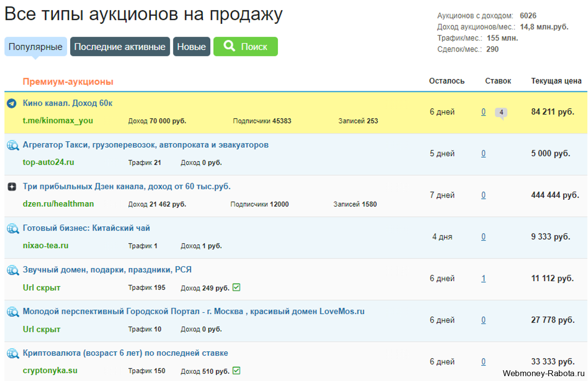Click Записей 1580 value
This screenshot has width=588, height=381.
[355, 204]
